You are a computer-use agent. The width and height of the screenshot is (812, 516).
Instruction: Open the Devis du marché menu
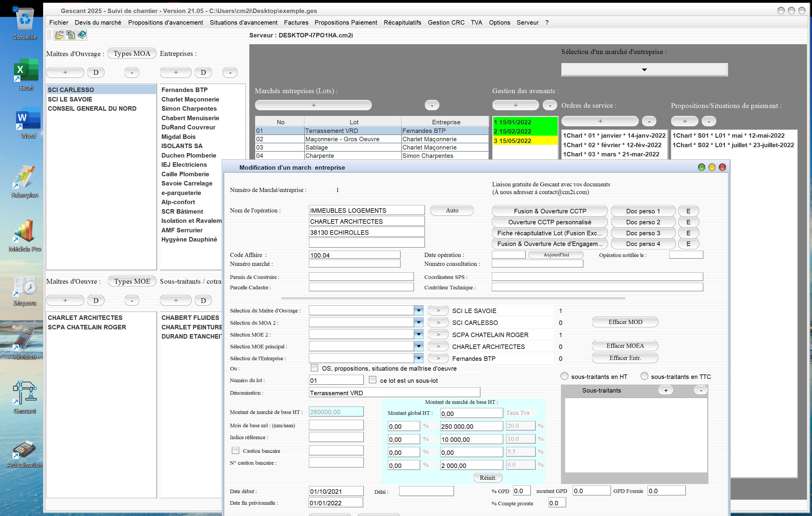(98, 22)
